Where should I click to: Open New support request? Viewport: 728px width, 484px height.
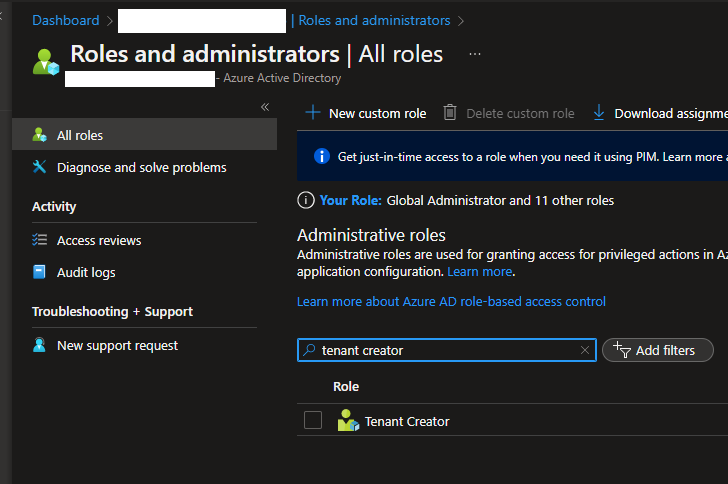[117, 345]
